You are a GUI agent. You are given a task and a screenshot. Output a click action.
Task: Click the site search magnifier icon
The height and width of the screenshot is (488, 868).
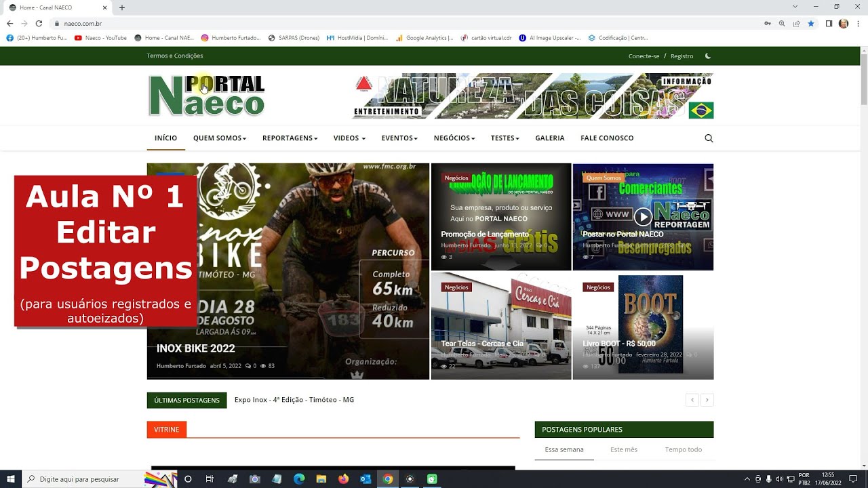[x=709, y=138]
